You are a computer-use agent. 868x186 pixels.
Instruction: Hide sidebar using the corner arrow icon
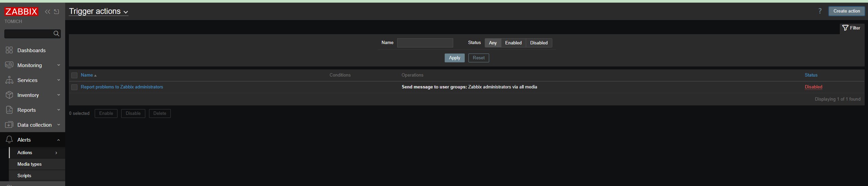[x=57, y=12]
